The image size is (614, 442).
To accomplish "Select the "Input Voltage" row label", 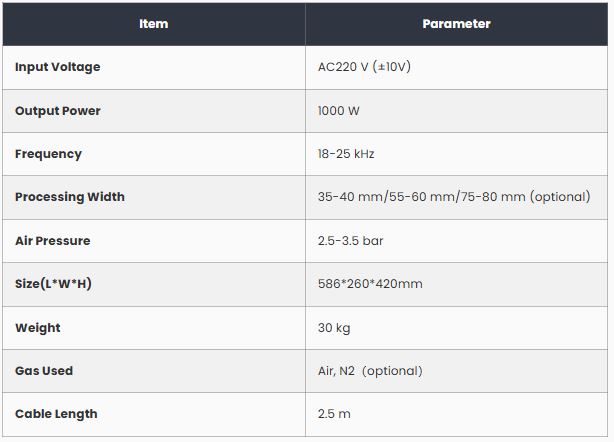I will click(x=57, y=67).
